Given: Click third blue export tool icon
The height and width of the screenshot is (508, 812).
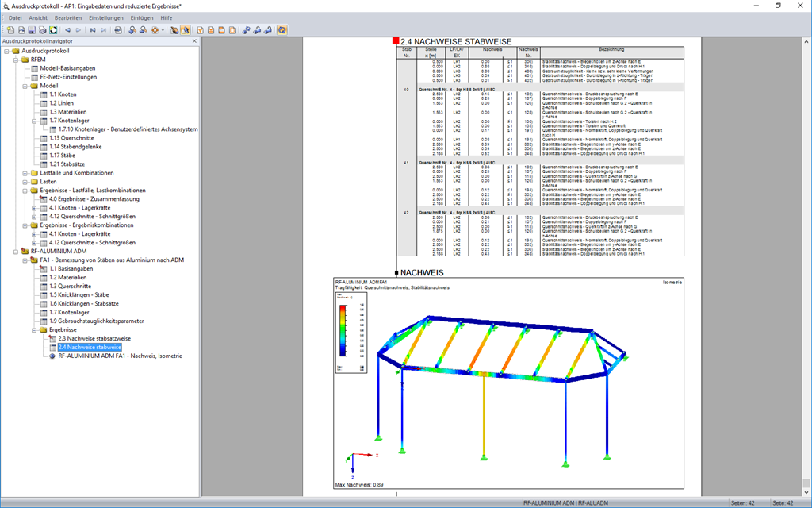Looking at the screenshot, I should (268, 30).
